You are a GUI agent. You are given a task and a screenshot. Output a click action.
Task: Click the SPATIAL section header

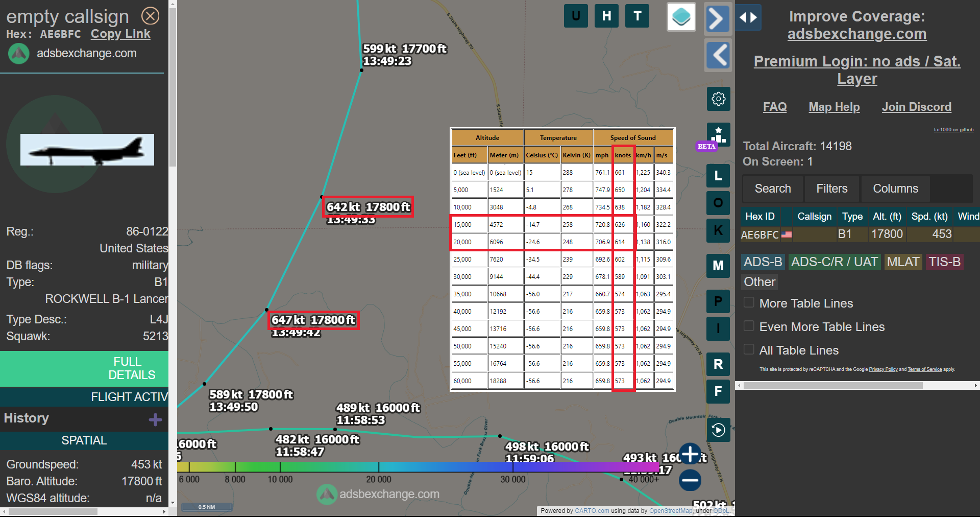84,440
